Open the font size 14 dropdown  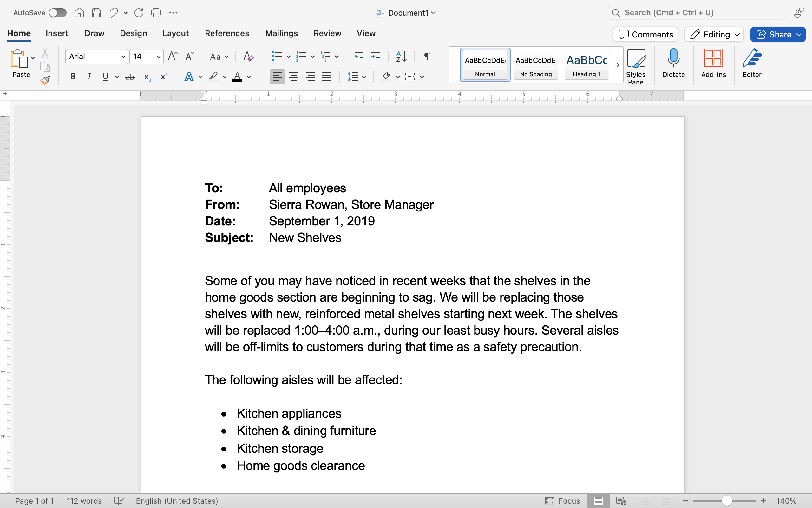tap(159, 57)
